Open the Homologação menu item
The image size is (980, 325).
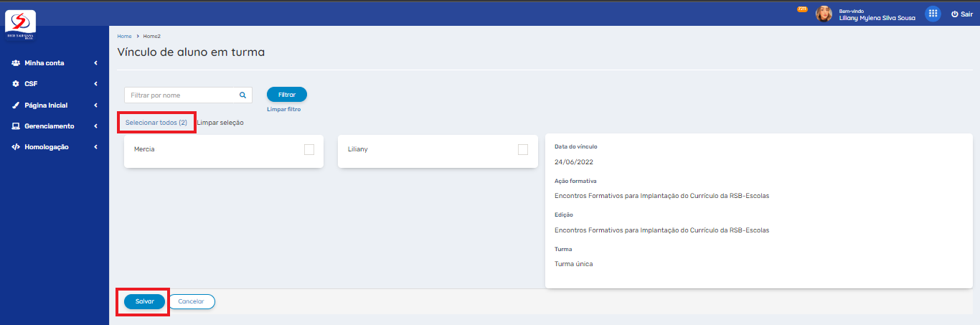pyautogui.click(x=47, y=147)
